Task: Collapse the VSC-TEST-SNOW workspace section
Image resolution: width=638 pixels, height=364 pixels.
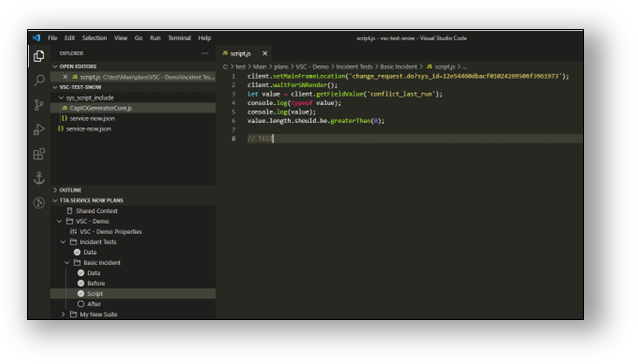Action: (x=55, y=87)
